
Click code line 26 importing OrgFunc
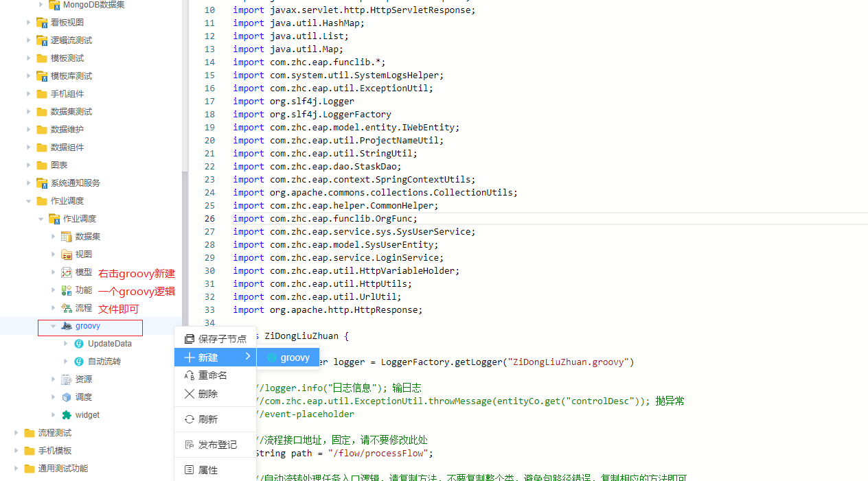tap(343, 219)
